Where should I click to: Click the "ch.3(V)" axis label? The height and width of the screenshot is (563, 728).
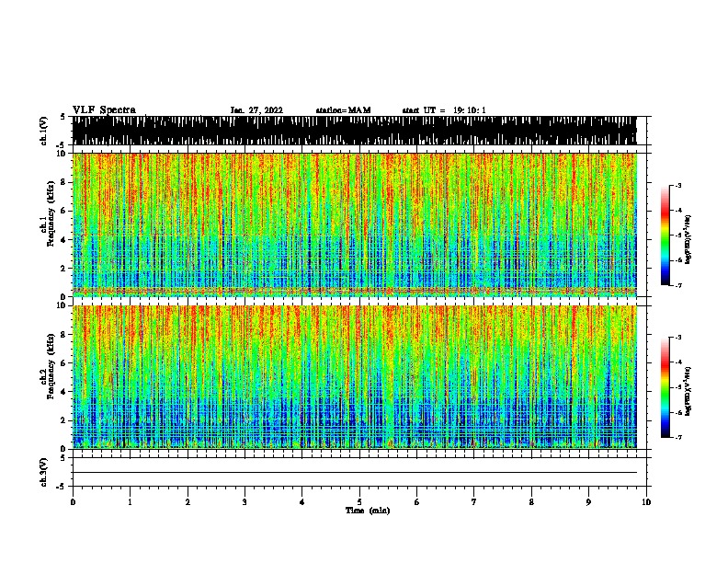43,472
